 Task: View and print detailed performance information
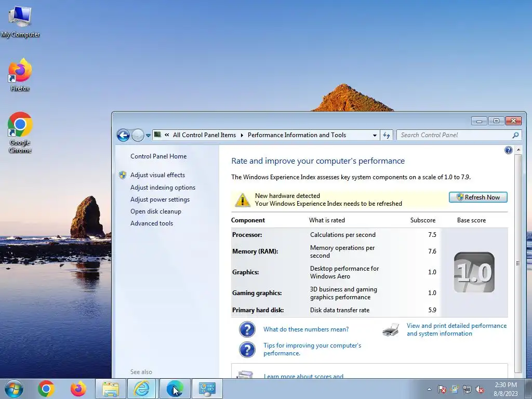(457, 329)
